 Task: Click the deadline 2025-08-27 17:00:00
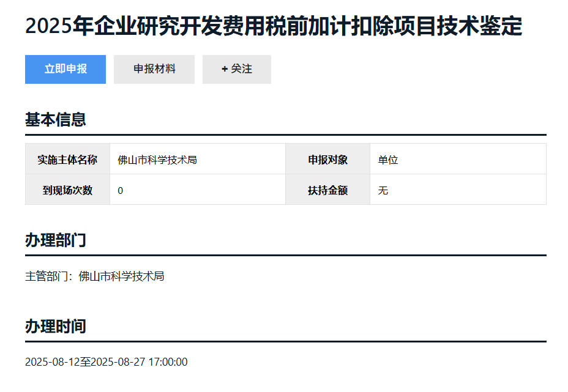(x=139, y=362)
